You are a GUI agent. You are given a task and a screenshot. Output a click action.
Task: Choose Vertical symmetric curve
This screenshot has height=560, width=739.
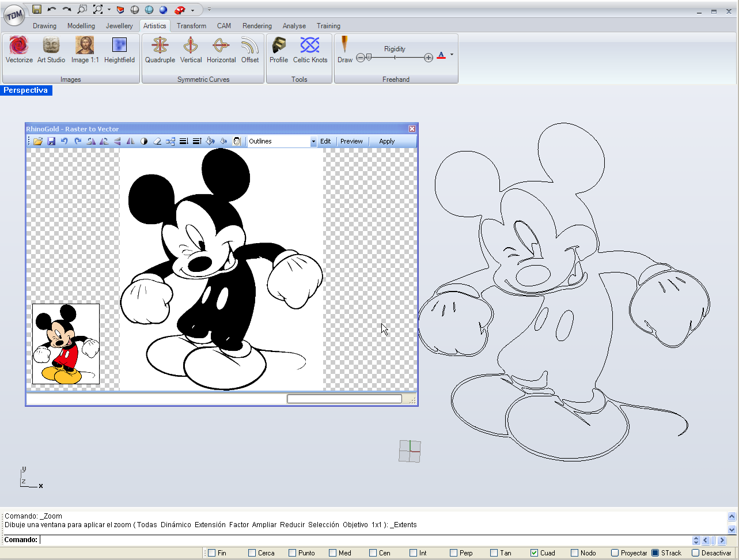pyautogui.click(x=191, y=50)
